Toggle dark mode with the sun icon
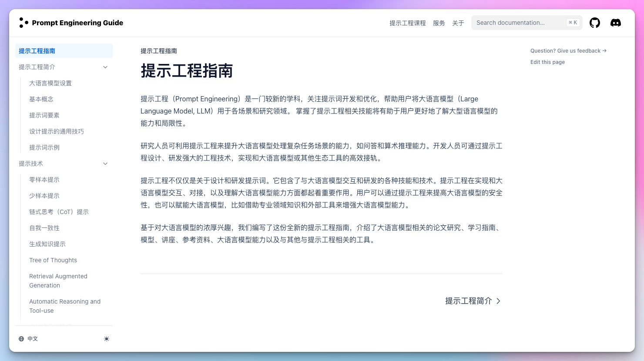The height and width of the screenshot is (361, 644). point(107,338)
